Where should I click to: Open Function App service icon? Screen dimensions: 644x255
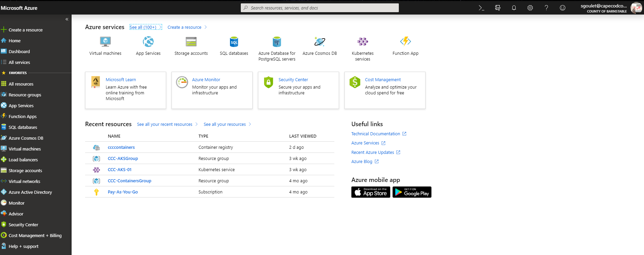tap(406, 41)
